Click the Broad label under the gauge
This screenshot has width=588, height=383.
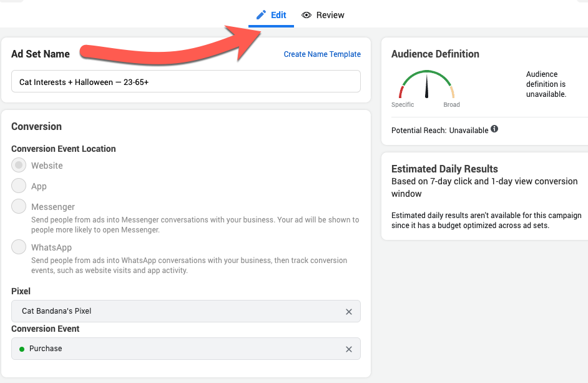(451, 105)
